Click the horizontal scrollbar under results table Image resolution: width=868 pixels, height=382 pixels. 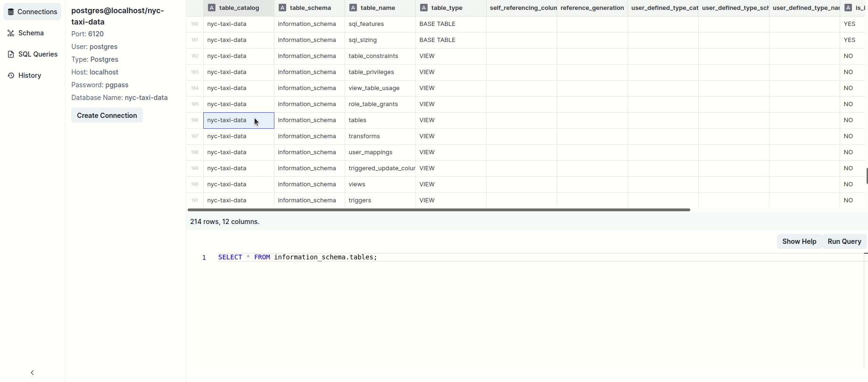coord(438,210)
